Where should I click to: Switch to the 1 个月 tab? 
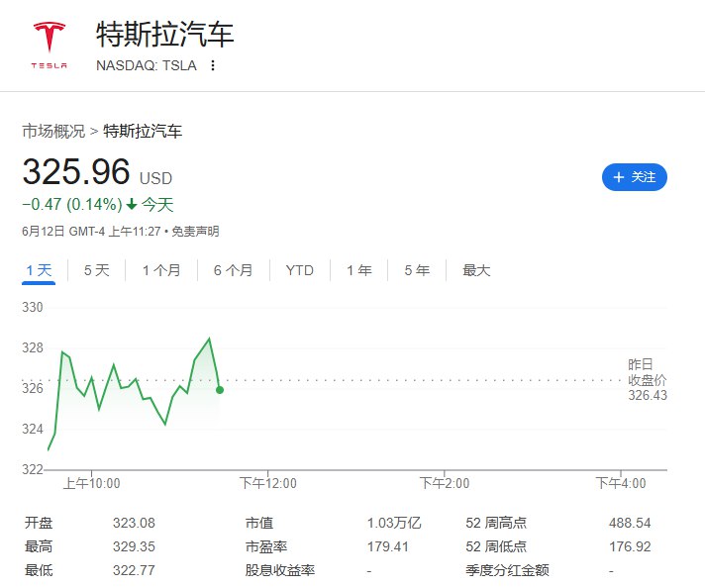161,270
